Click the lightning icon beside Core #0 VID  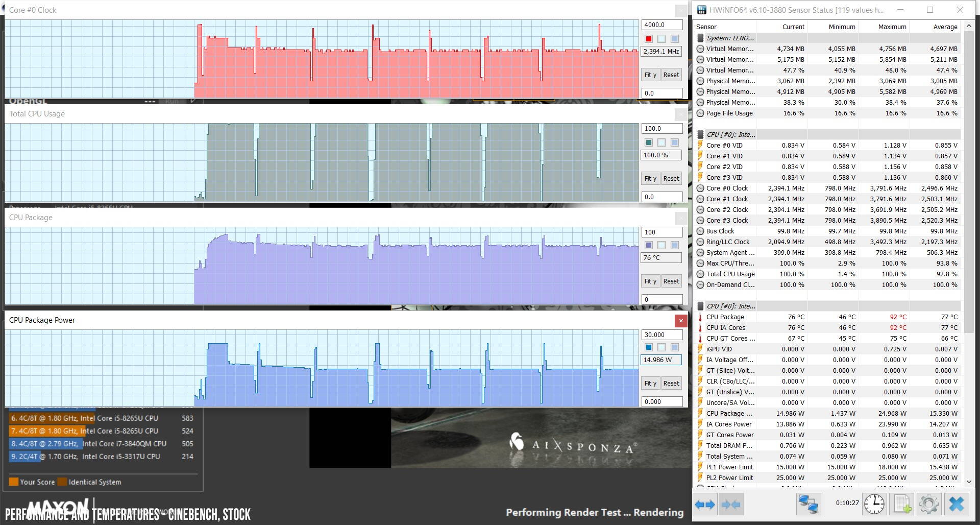700,145
